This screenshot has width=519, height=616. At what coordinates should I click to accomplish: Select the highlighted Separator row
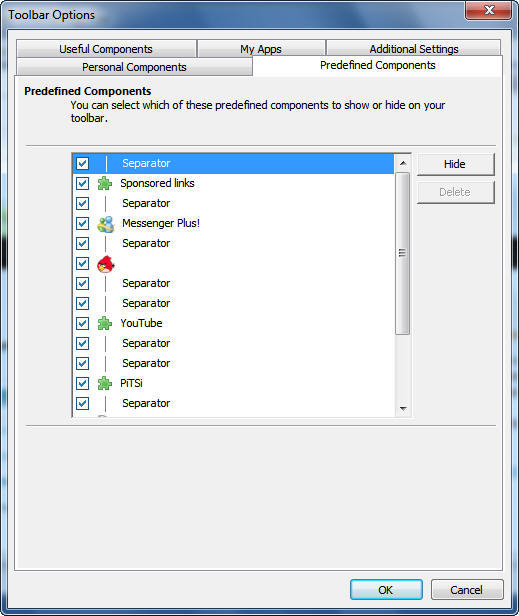click(233, 163)
